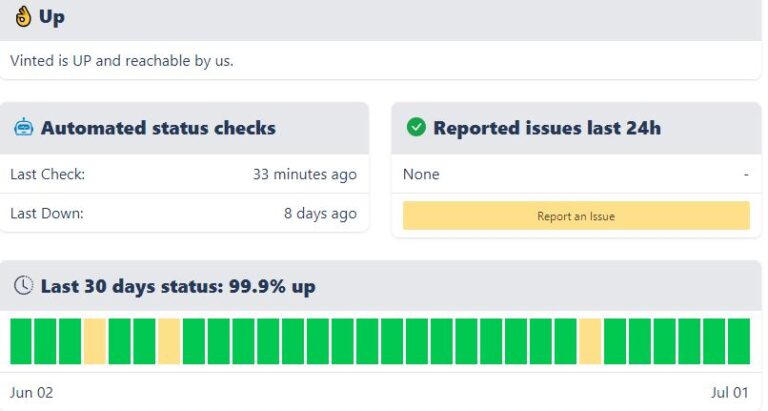
Task: Click the rightmost green bar above Jul 01
Action: 739,341
